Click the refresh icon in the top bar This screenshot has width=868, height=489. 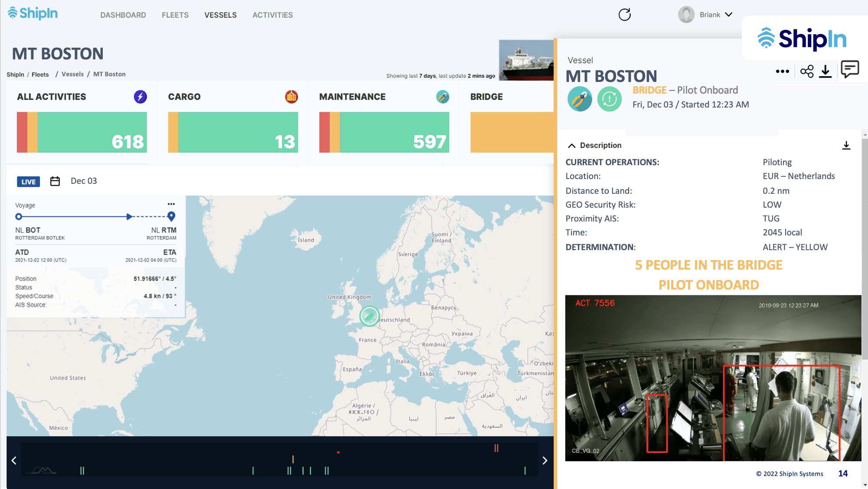[624, 14]
